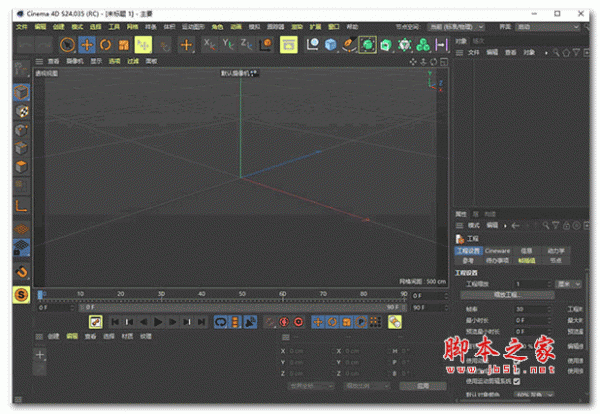Open the 文件 menu in menu bar
600x414 pixels.
pyautogui.click(x=22, y=27)
